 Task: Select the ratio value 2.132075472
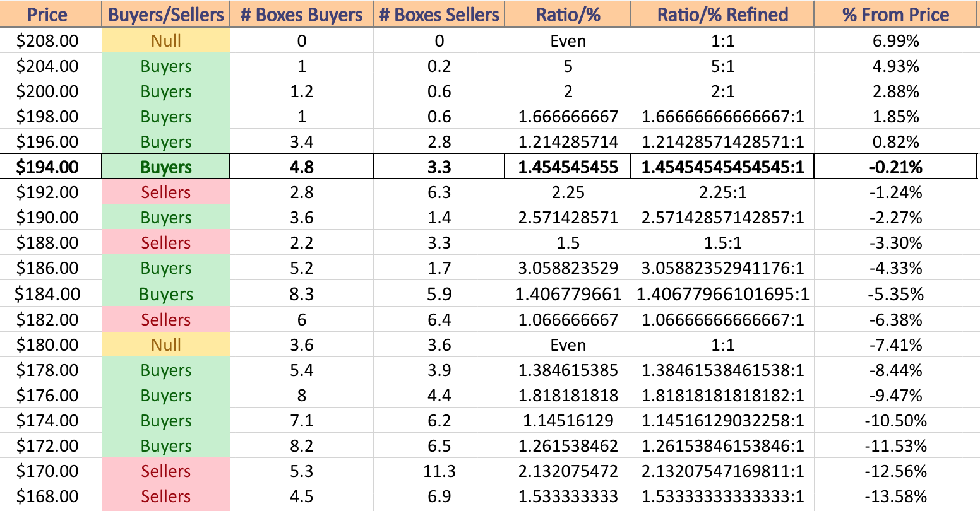click(568, 471)
